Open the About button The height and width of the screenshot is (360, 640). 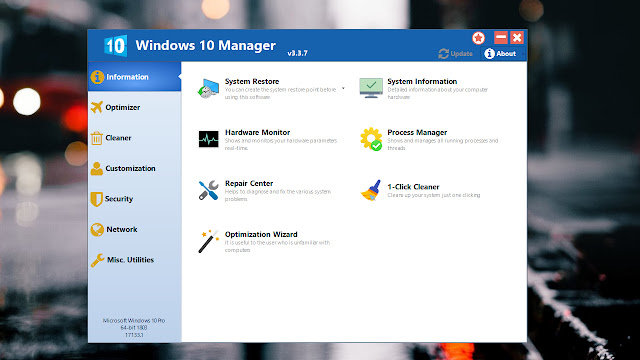[x=500, y=53]
